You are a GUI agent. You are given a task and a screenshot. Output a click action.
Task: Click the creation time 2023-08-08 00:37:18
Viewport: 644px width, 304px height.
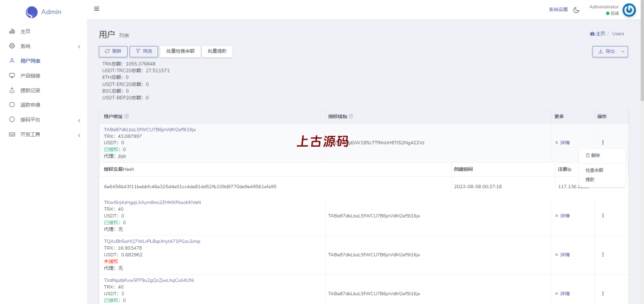coord(478,186)
